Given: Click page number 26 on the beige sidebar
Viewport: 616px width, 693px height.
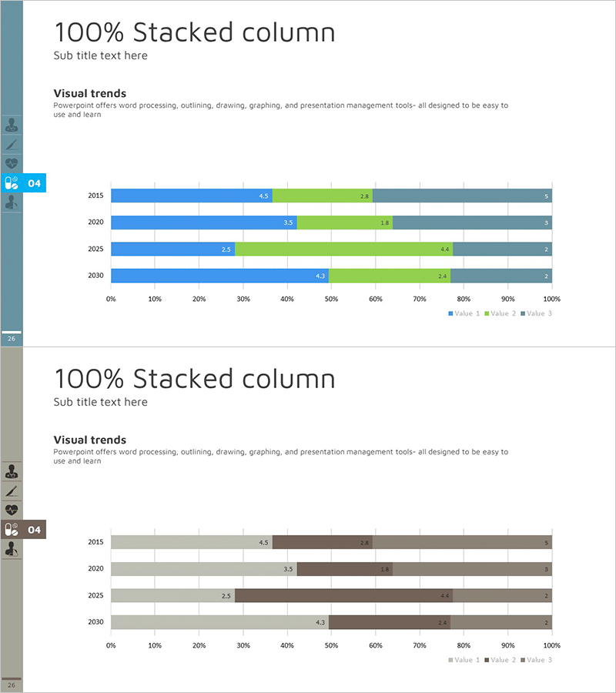Looking at the screenshot, I should tap(12, 685).
